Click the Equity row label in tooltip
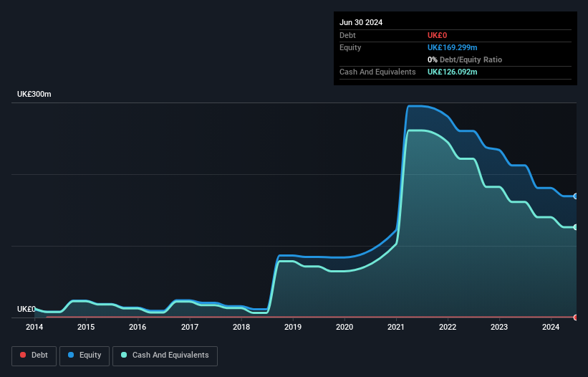Screen dimensions: 588x377 tap(350, 47)
